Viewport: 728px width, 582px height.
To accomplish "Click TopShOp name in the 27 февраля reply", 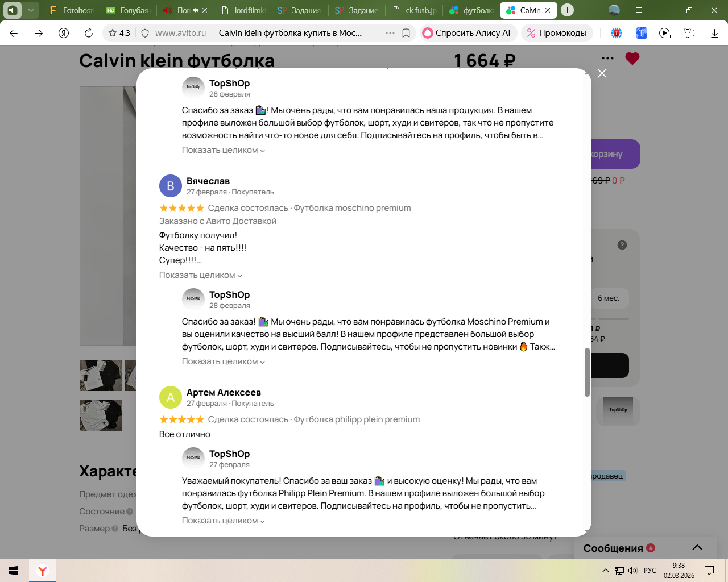I will (x=229, y=454).
